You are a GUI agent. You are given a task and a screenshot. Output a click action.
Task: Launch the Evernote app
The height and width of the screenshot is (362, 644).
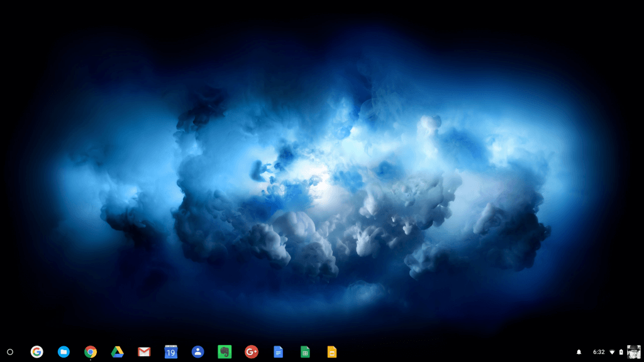(225, 352)
